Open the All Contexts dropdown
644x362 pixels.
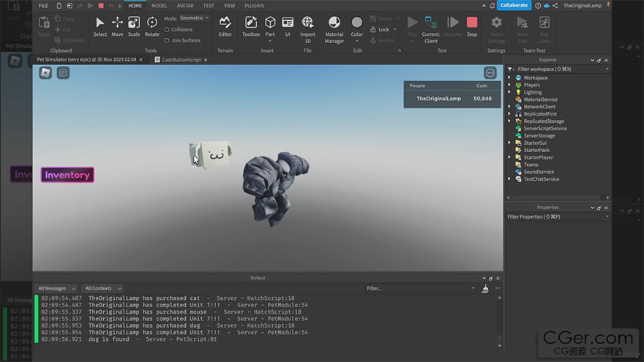pos(102,289)
